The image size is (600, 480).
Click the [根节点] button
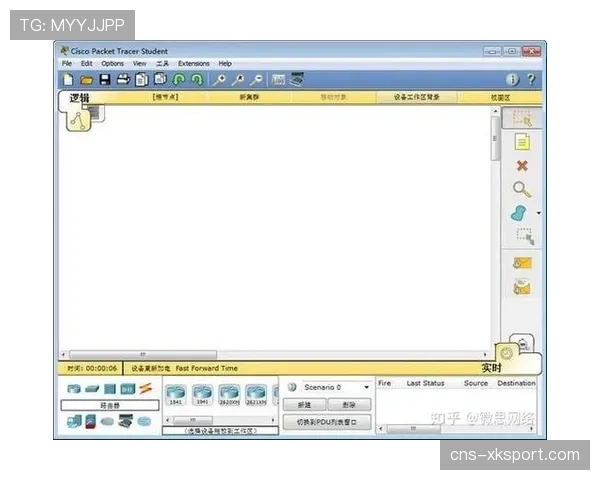[x=165, y=97]
